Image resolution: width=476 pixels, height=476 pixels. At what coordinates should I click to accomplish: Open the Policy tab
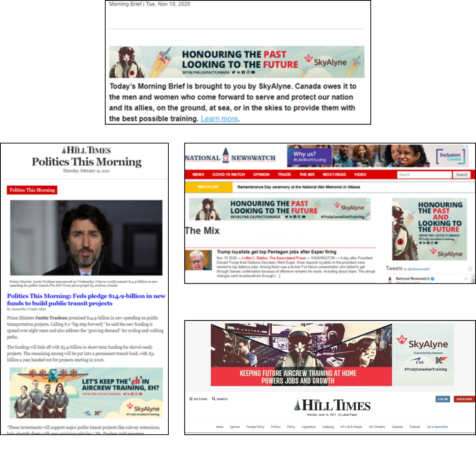click(x=291, y=427)
